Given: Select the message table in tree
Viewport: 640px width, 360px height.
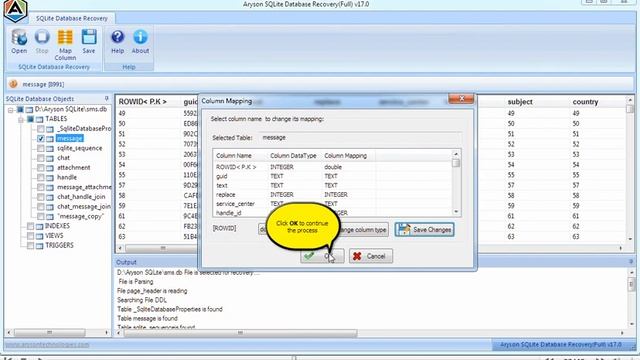Looking at the screenshot, I should 70,138.
